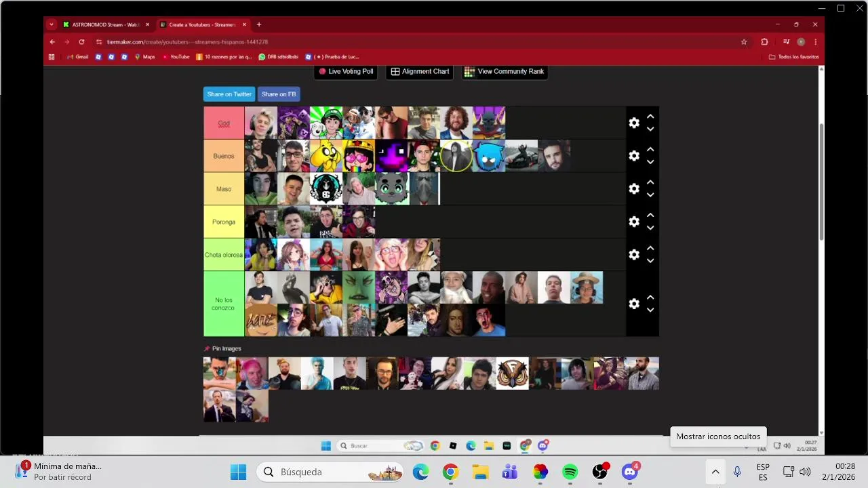Screen dimensions: 868x488
Task: Switch to the ASTRONOMOD Stream tab
Action: (106, 24)
